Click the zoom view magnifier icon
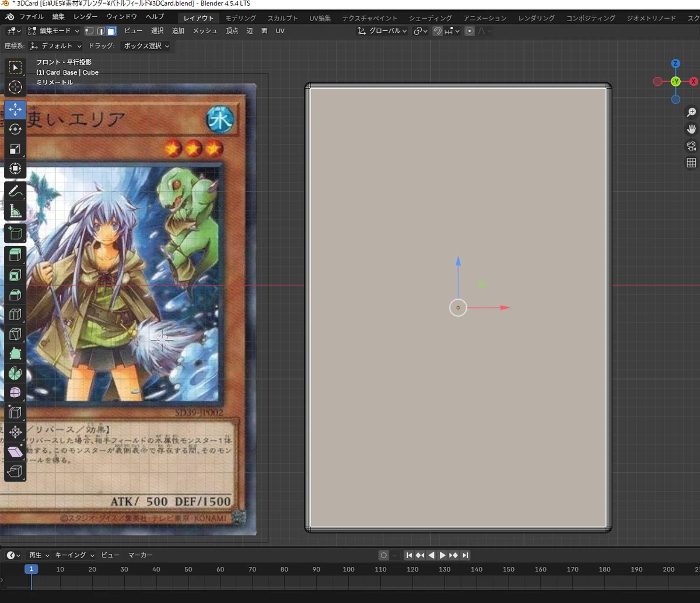 point(691,112)
